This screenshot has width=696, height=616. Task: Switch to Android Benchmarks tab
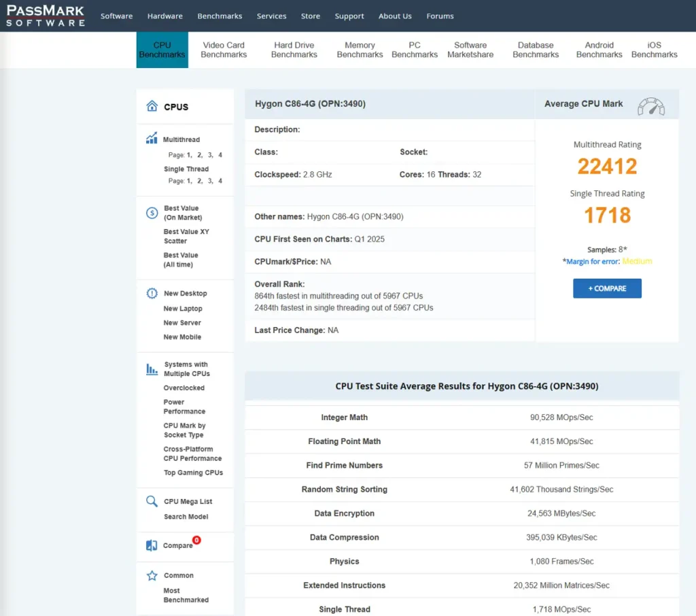pyautogui.click(x=599, y=50)
